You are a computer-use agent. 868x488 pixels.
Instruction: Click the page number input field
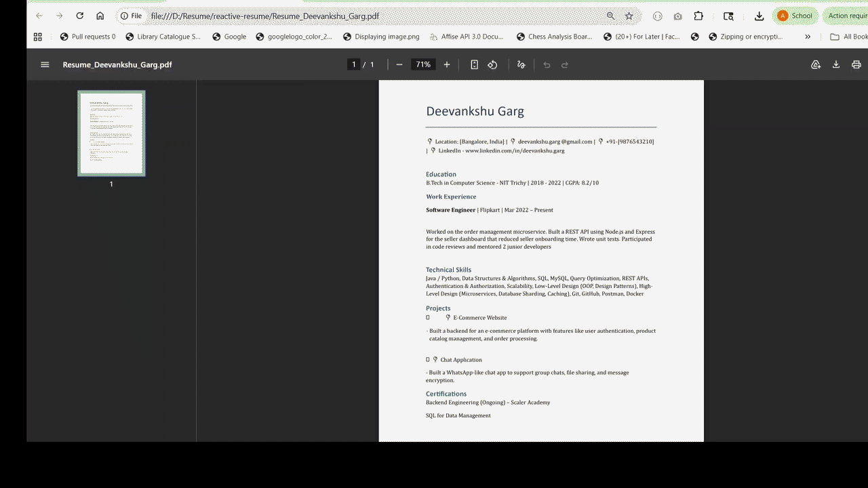353,64
